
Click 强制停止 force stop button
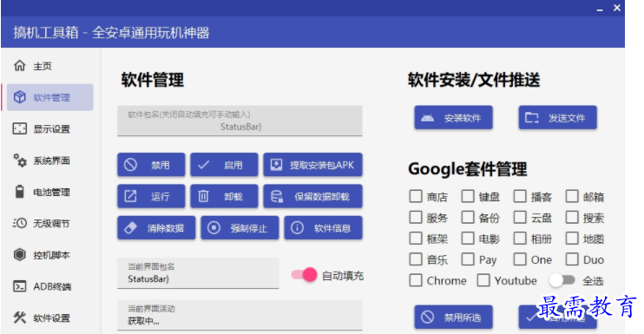point(240,227)
